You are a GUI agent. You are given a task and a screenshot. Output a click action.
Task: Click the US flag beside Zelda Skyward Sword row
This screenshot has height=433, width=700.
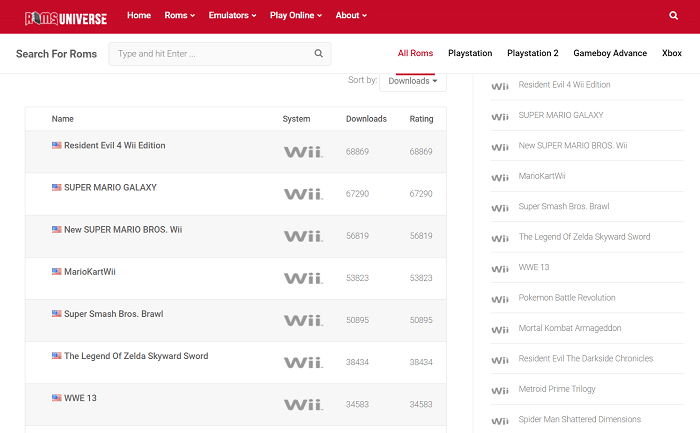point(57,356)
